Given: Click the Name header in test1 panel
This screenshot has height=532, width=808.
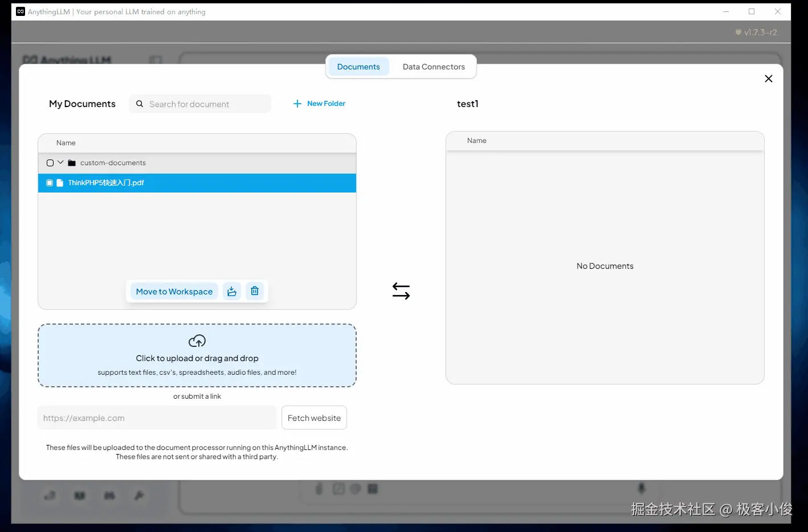Looking at the screenshot, I should click(x=477, y=141).
